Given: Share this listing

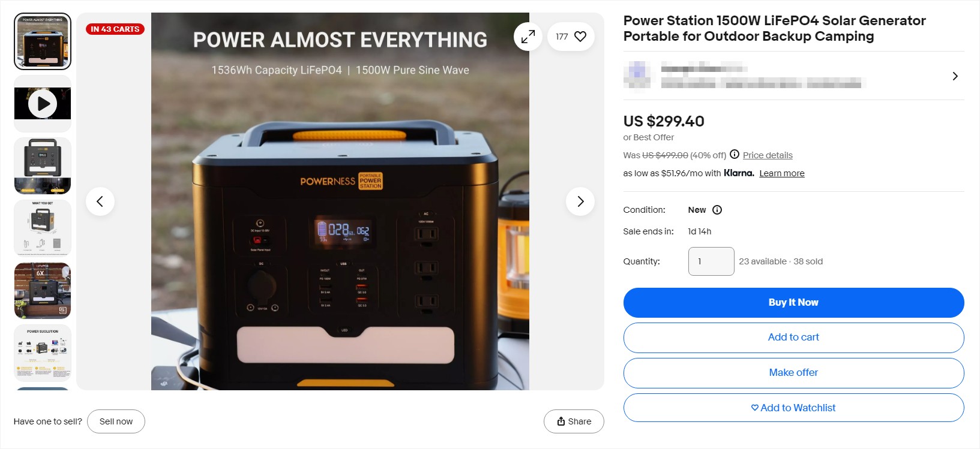Looking at the screenshot, I should click(x=574, y=421).
